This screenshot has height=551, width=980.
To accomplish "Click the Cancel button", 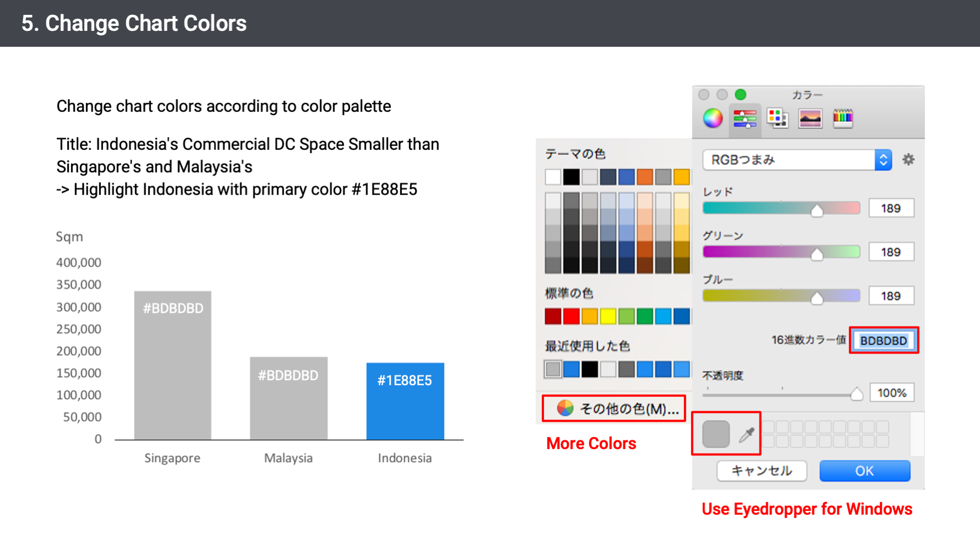I will click(762, 471).
